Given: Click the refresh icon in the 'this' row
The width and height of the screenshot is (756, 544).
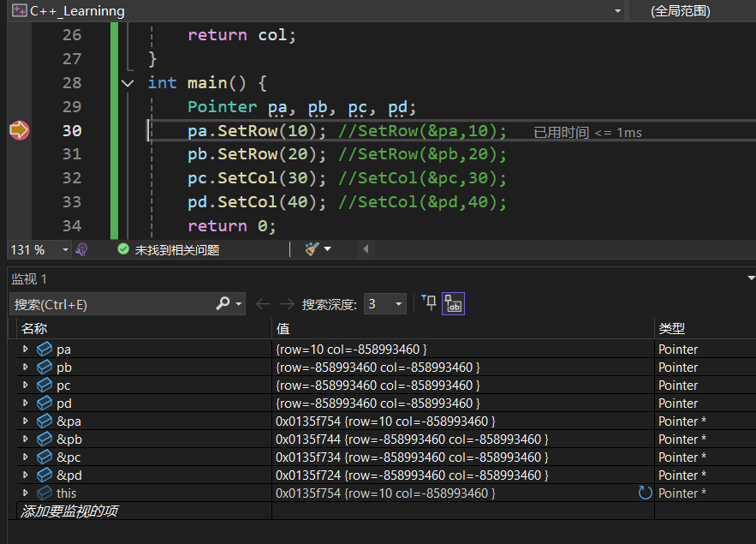Looking at the screenshot, I should pos(646,493).
